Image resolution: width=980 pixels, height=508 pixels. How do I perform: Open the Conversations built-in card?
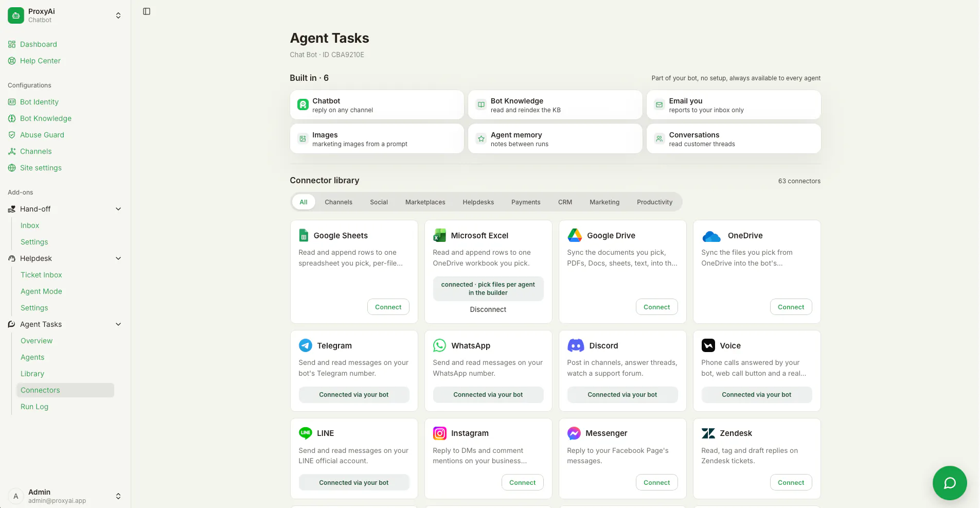pos(734,138)
